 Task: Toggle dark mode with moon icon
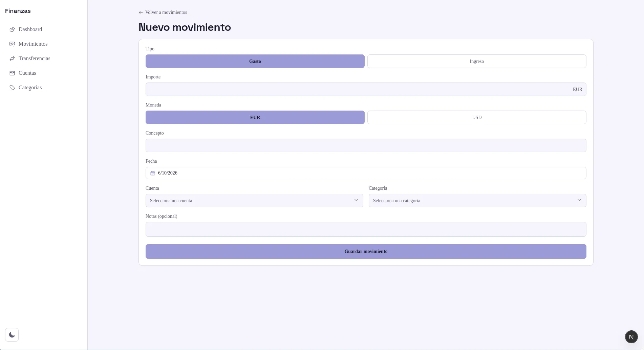pyautogui.click(x=12, y=335)
